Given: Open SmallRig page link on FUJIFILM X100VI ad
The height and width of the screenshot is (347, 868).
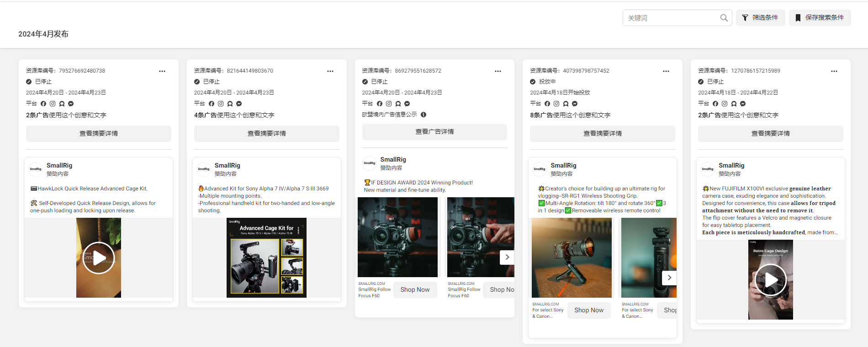Looking at the screenshot, I should coord(731,165).
